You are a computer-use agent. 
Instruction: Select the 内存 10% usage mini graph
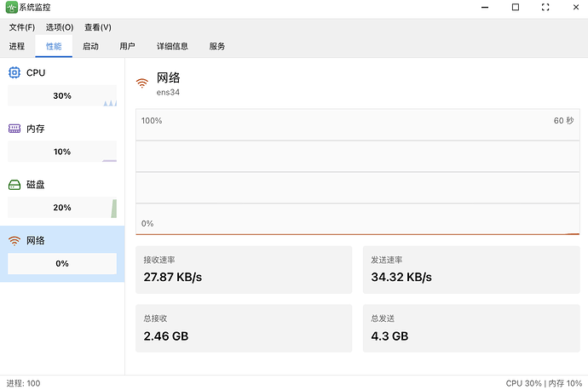(62, 152)
